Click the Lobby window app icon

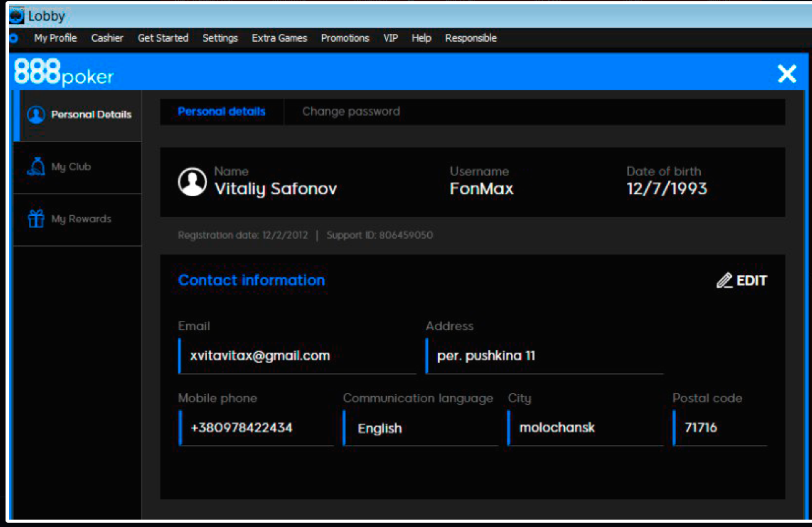pos(17,15)
